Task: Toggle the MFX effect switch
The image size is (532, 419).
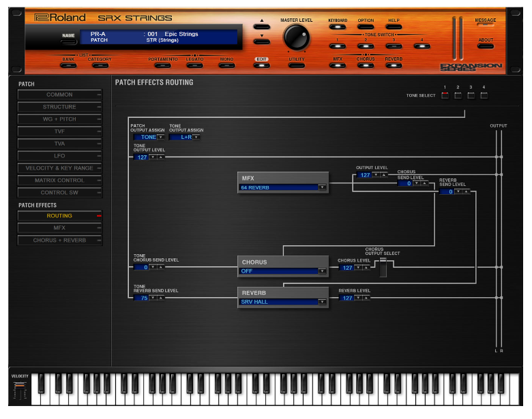Action: coord(338,65)
